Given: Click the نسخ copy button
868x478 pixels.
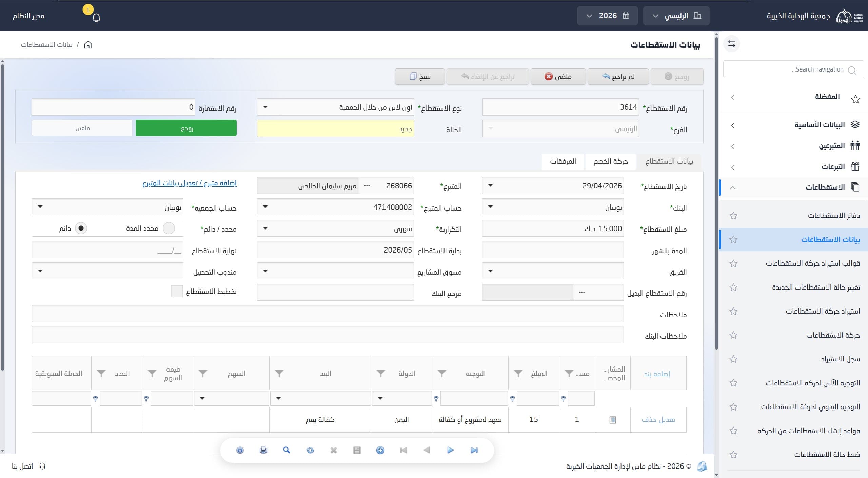Looking at the screenshot, I should [x=420, y=77].
